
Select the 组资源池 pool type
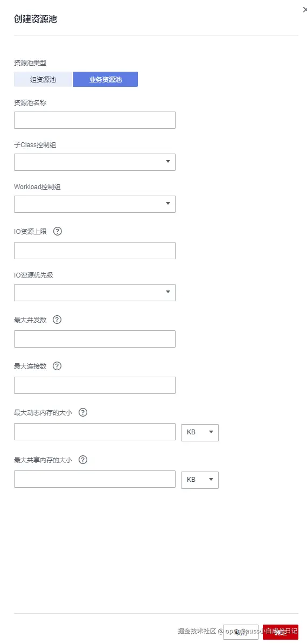(43, 79)
